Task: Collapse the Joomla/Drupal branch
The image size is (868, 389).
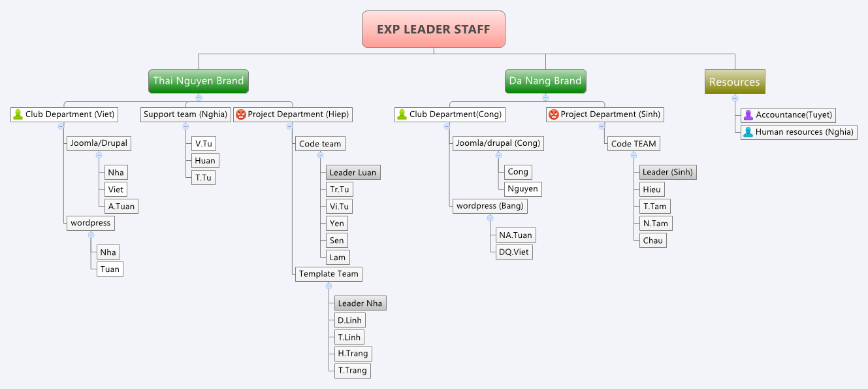Action: [99, 156]
